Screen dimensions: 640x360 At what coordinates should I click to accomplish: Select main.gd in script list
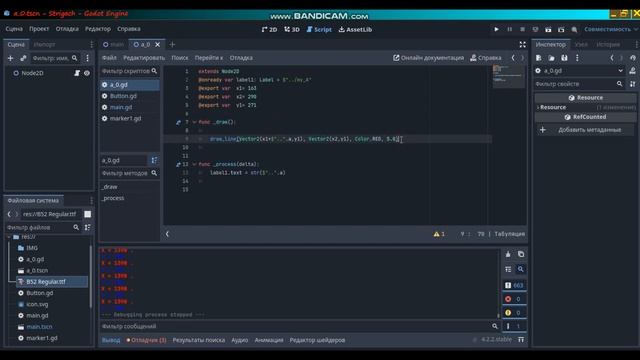point(121,107)
